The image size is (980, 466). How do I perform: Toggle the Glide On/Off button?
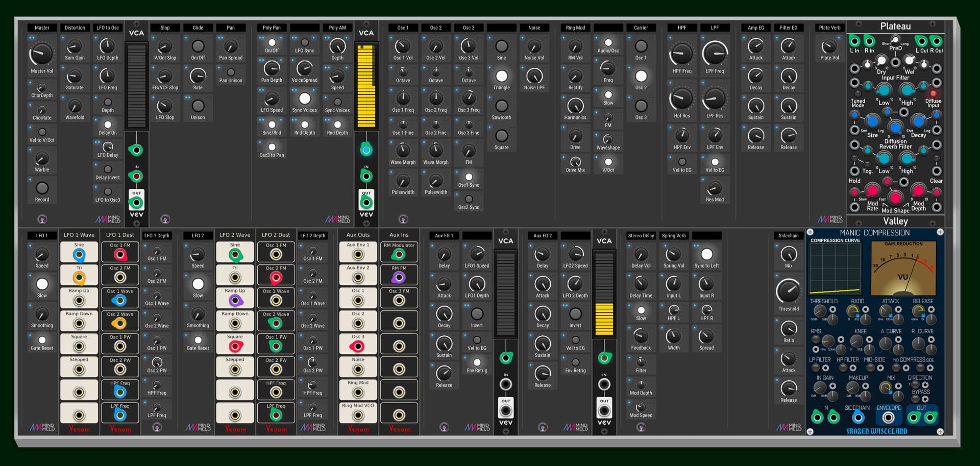point(198,46)
